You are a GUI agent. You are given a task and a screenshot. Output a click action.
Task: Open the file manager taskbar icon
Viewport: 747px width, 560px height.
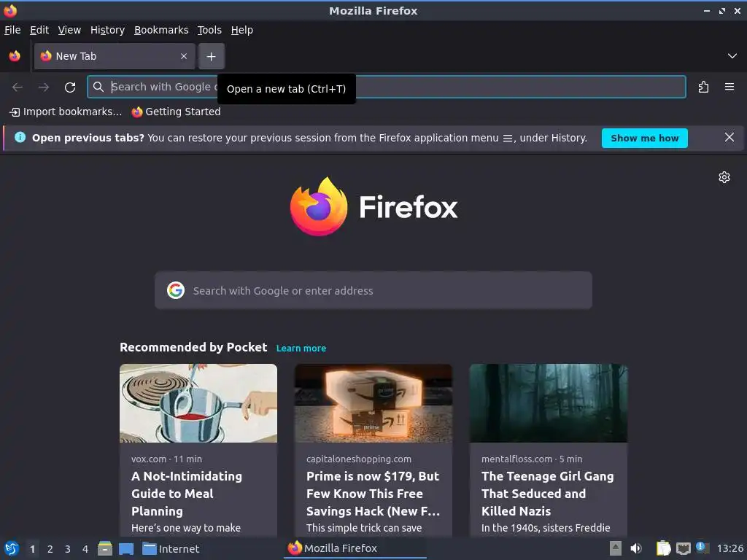105,548
